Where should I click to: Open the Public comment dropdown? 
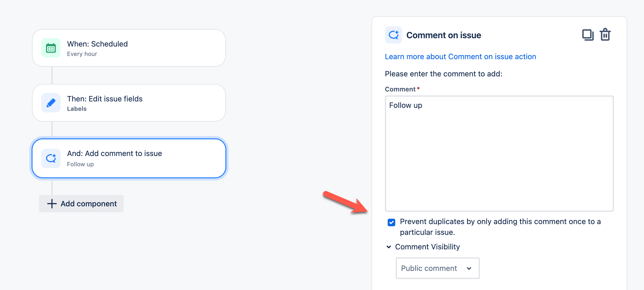437,268
